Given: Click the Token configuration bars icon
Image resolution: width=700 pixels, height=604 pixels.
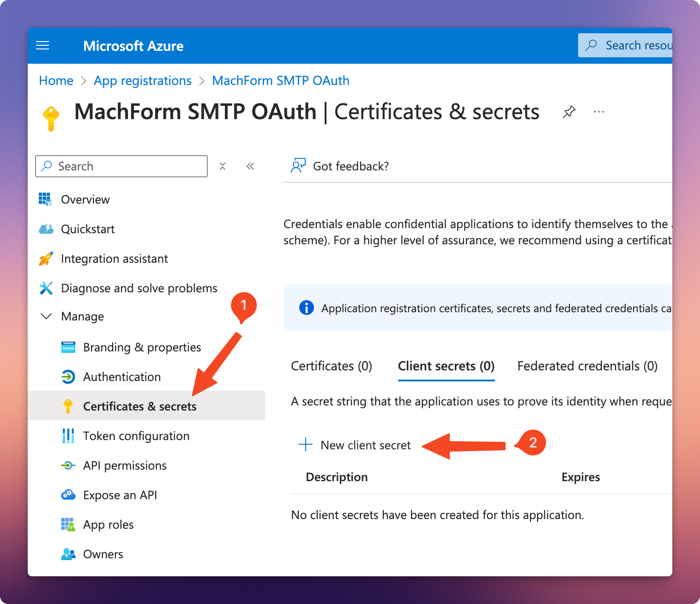Looking at the screenshot, I should pos(68,436).
